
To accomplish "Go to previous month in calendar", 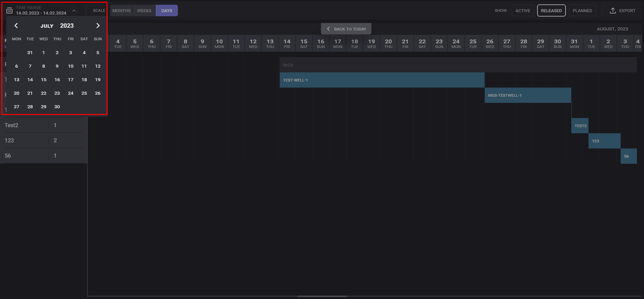I will tap(16, 26).
